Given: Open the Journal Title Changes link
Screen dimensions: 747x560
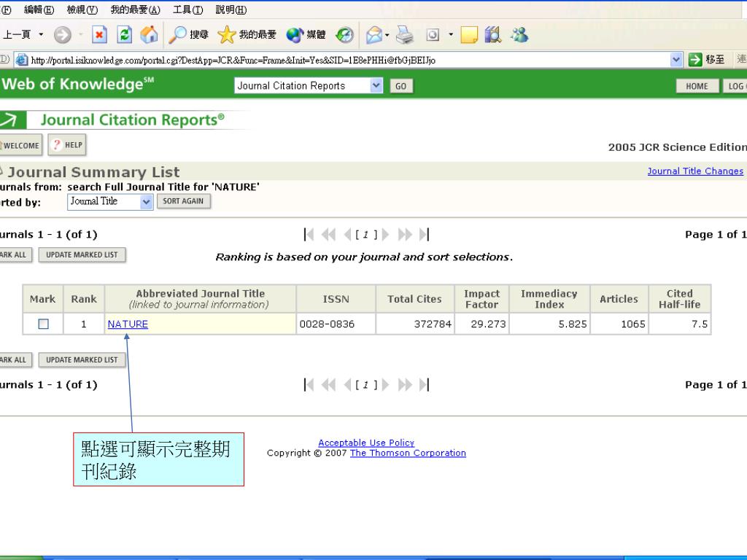Looking at the screenshot, I should pyautogui.click(x=695, y=171).
